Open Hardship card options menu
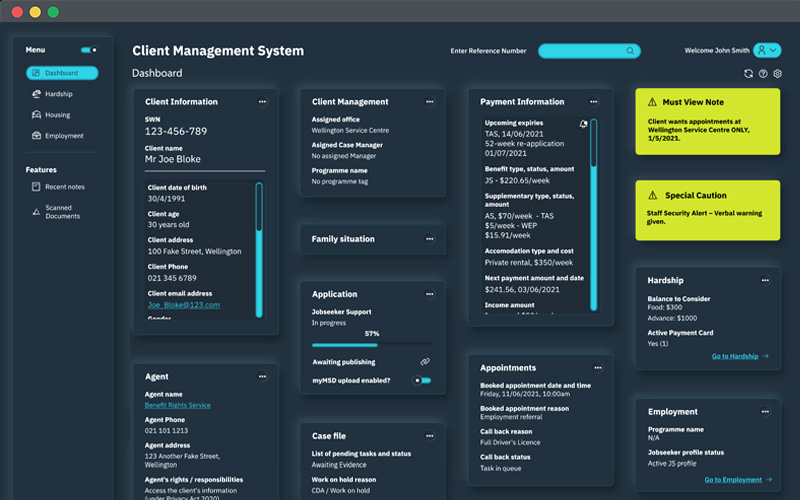The image size is (800, 500). click(765, 280)
